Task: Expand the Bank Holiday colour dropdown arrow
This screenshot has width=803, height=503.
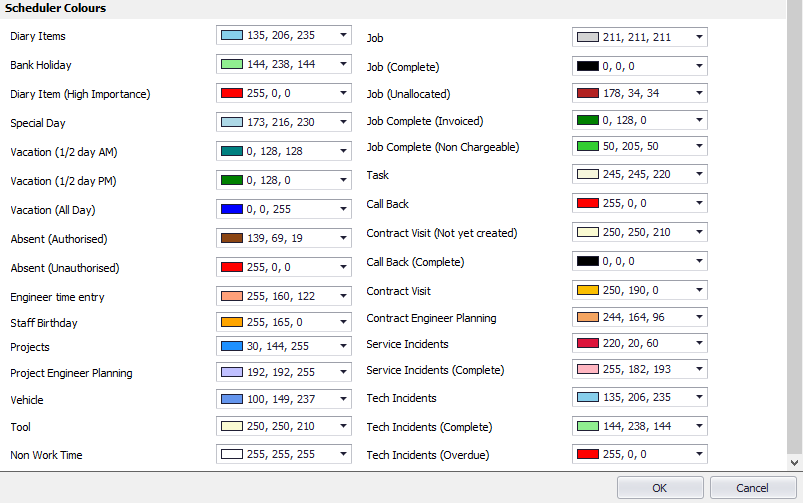Action: (343, 64)
